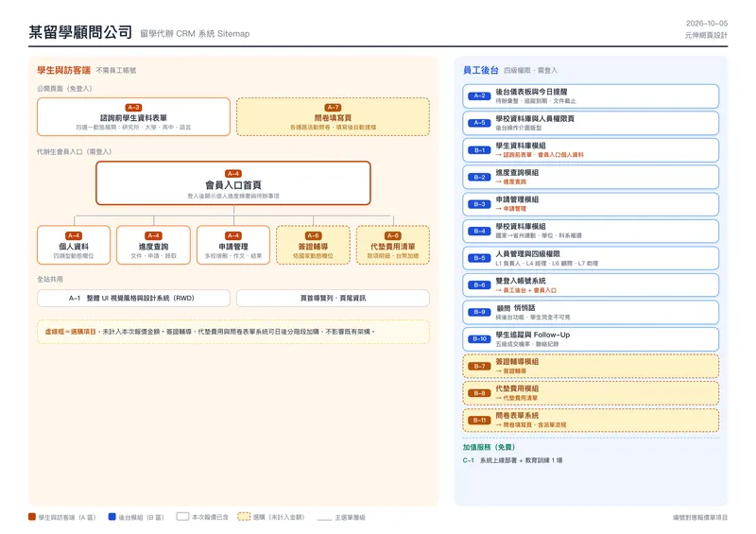
Task: Click the A-1 整體 UI 視覺風格與設計系統 box
Action: (133, 298)
